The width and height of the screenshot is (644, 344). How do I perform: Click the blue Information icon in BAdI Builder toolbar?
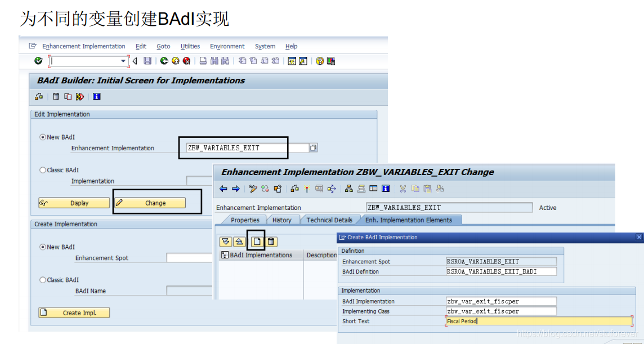(96, 97)
